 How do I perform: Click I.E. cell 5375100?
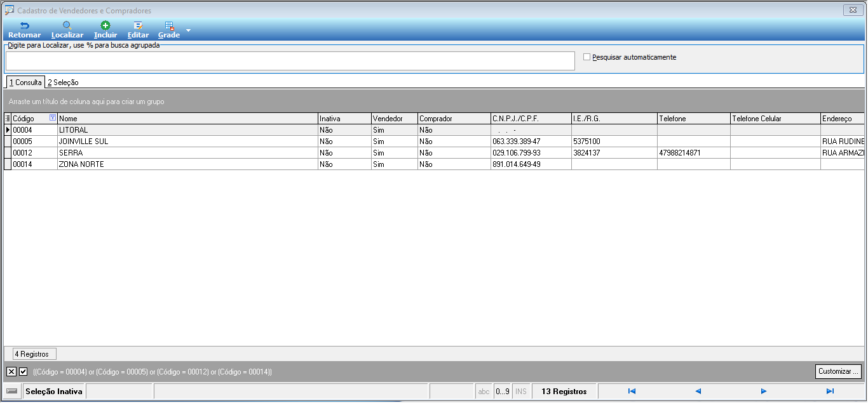[x=614, y=142]
